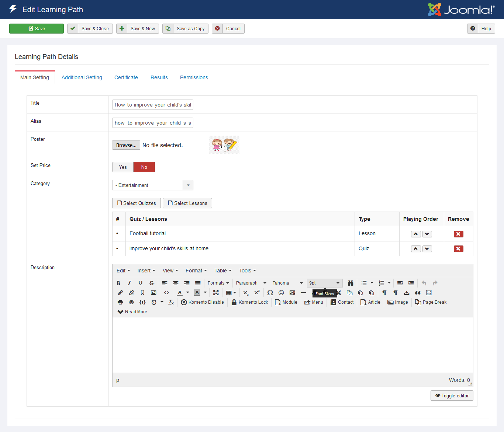Click the Save & Close button
The image size is (504, 432).
pos(91,29)
